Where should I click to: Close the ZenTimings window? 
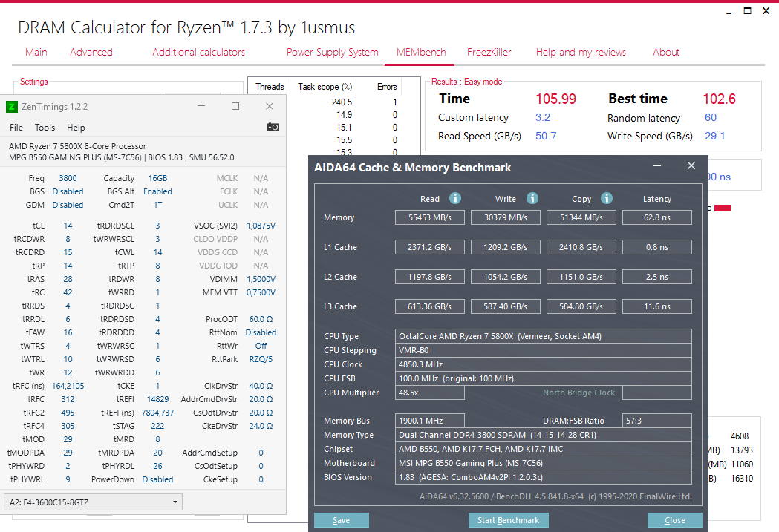pyautogui.click(x=270, y=106)
